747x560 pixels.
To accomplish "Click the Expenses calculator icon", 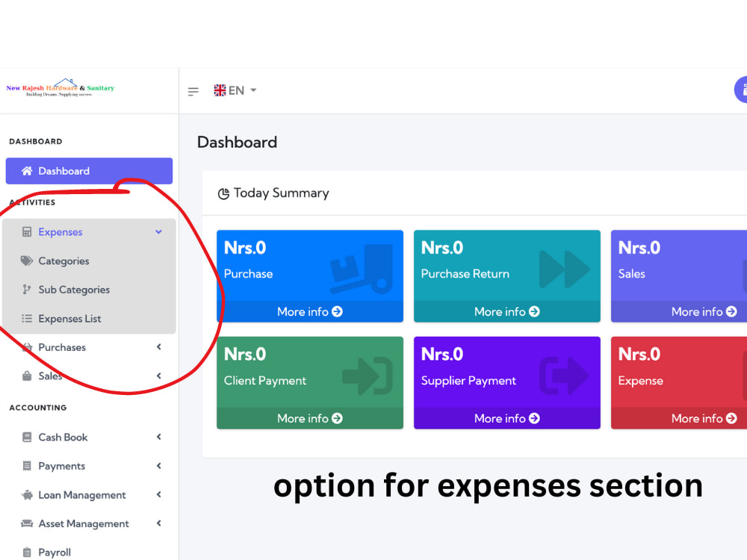I will (27, 232).
